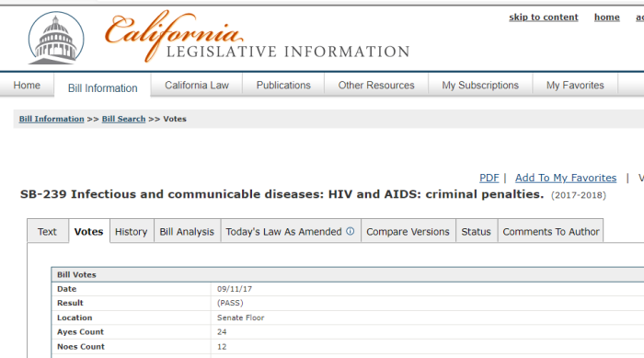Image resolution: width=644 pixels, height=358 pixels.
Task: Click the PDF link
Action: click(489, 178)
